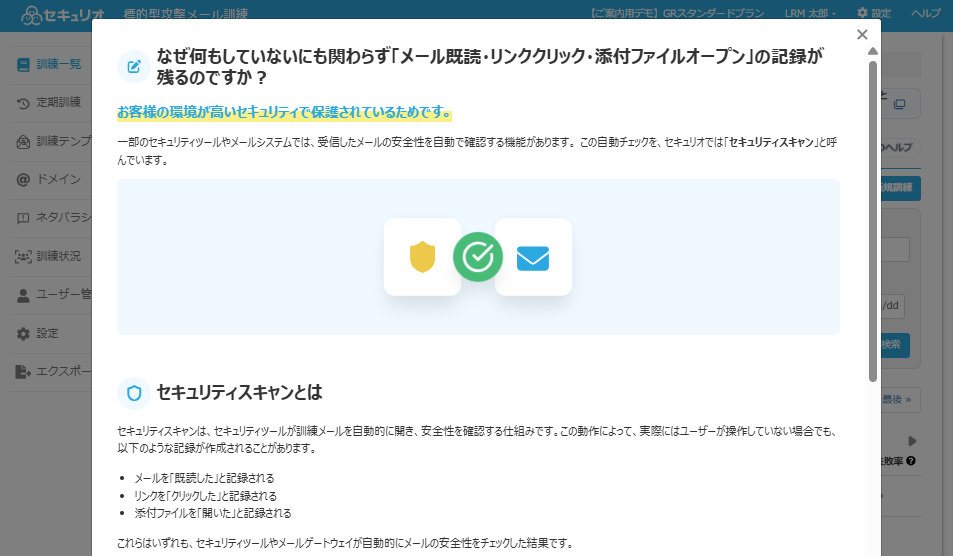Click the yellow shield card in the illustration
This screenshot has height=556, width=953.
(422, 257)
